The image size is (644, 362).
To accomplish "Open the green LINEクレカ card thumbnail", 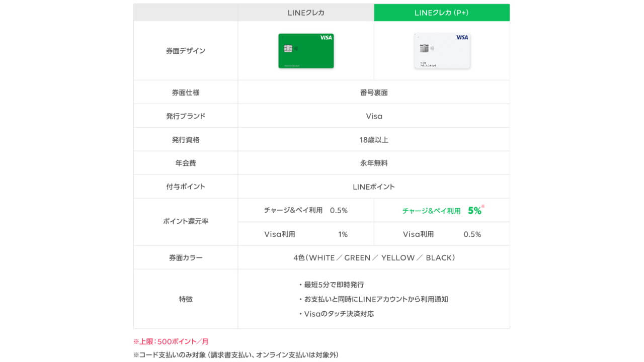I will [x=306, y=50].
